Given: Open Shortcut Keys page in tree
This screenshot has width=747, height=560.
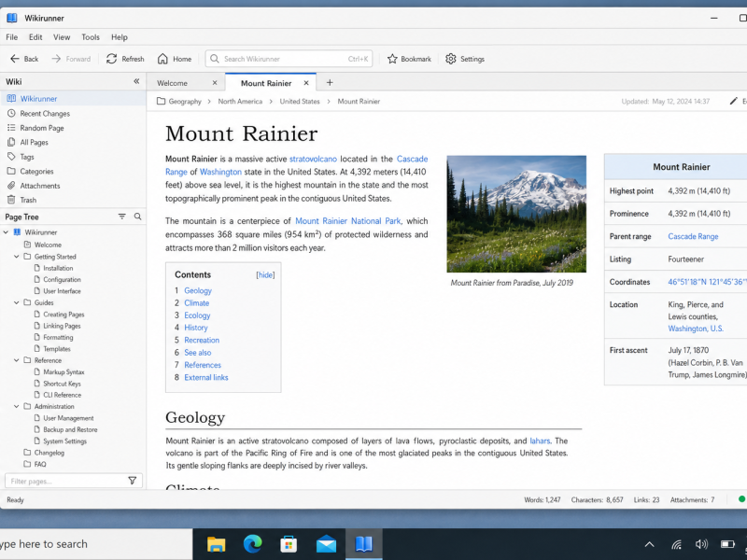Looking at the screenshot, I should [x=58, y=384].
